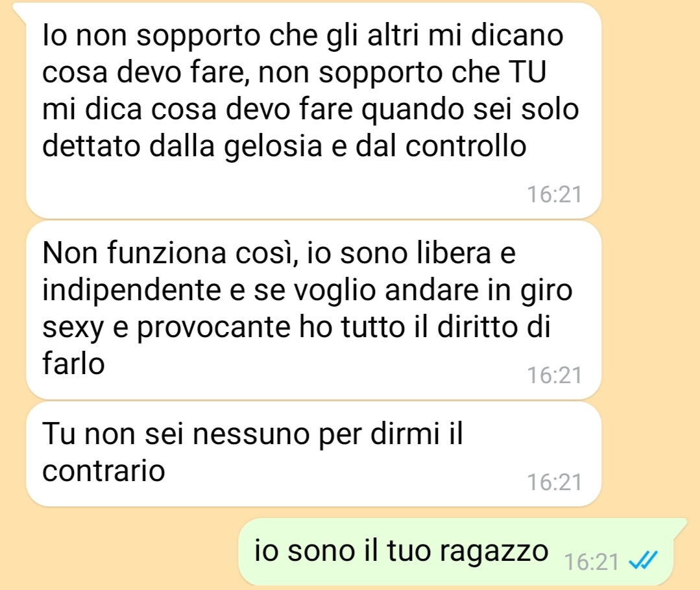700x590 pixels.
Task: Click the blue double-check read receipt icon
Action: (x=643, y=560)
